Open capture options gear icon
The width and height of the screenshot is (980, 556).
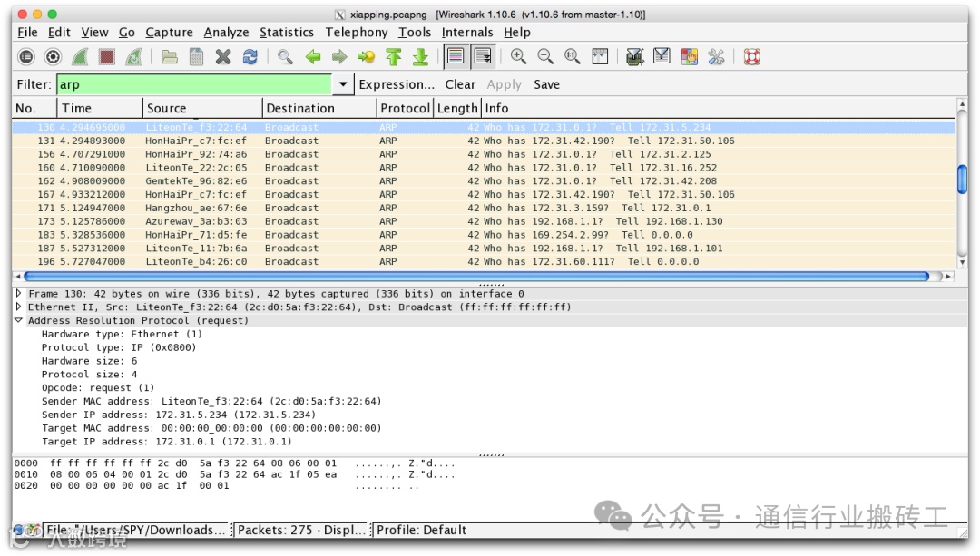[x=54, y=57]
